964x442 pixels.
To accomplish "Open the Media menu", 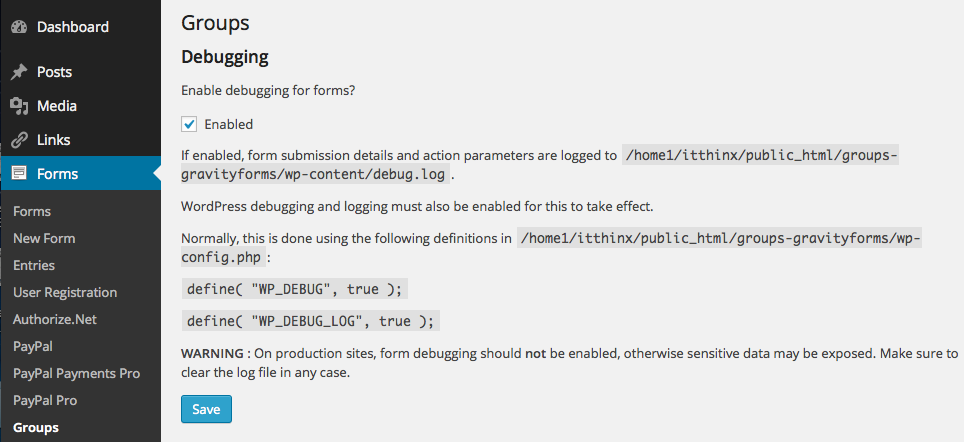I will [x=81, y=106].
